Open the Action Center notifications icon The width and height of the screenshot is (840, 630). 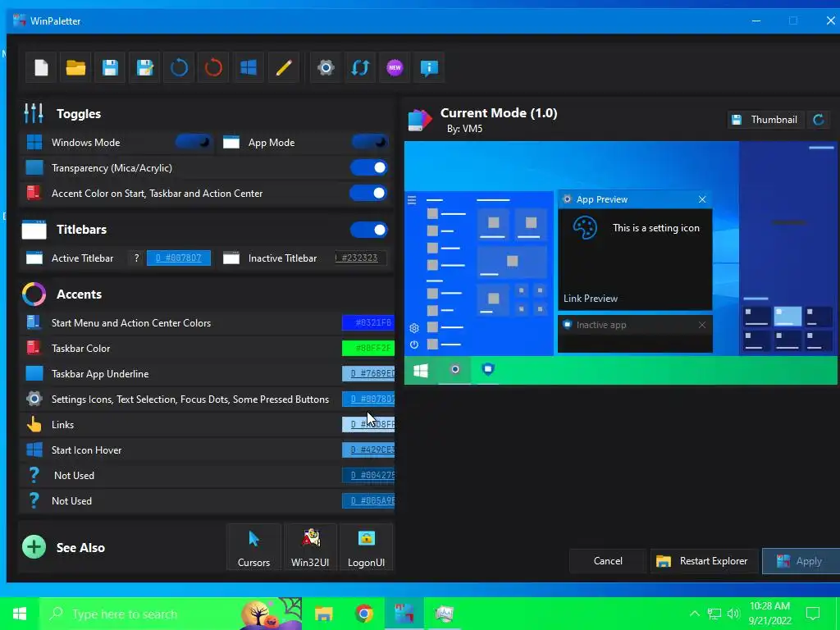point(813,614)
